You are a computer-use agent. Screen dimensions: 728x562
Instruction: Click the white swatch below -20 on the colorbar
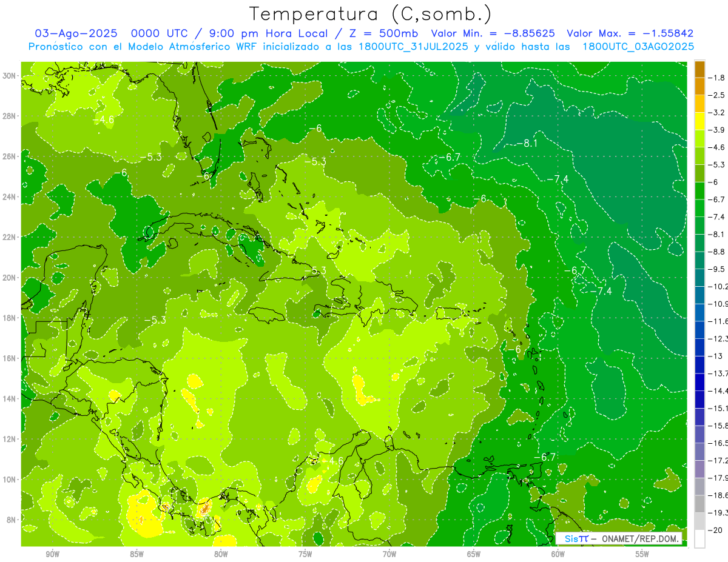pyautogui.click(x=699, y=539)
